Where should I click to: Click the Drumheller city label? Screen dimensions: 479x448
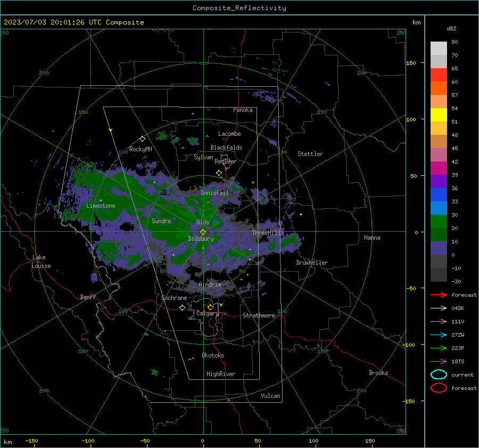point(312,263)
